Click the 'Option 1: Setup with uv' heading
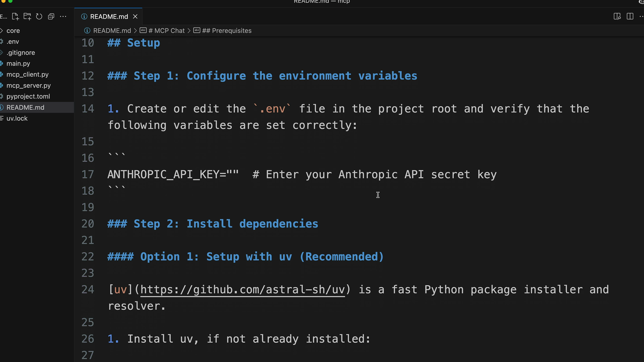 coord(246,256)
